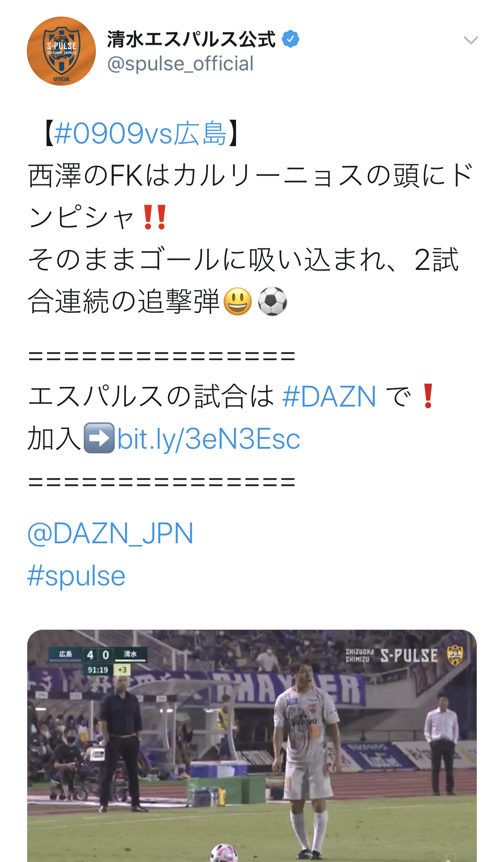Tap the right arrow emoji before link

[x=99, y=438]
